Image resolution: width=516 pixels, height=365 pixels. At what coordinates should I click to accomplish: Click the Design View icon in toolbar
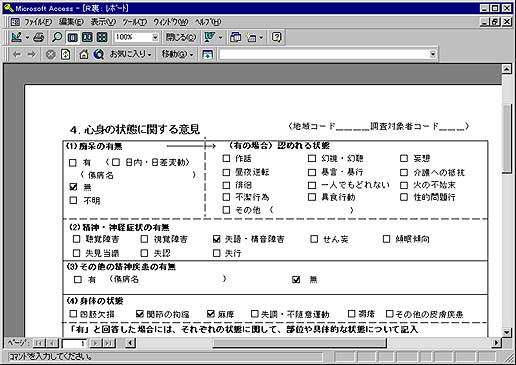(16, 37)
